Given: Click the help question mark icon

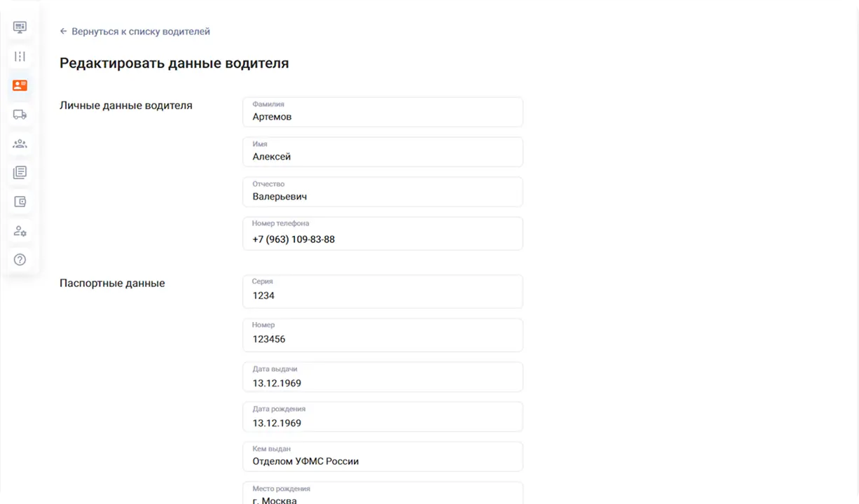Looking at the screenshot, I should (20, 260).
